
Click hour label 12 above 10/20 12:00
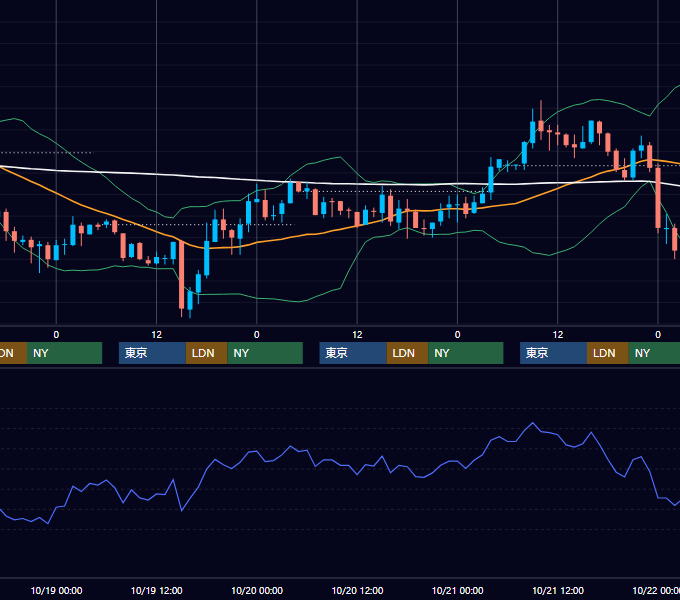coord(357,335)
